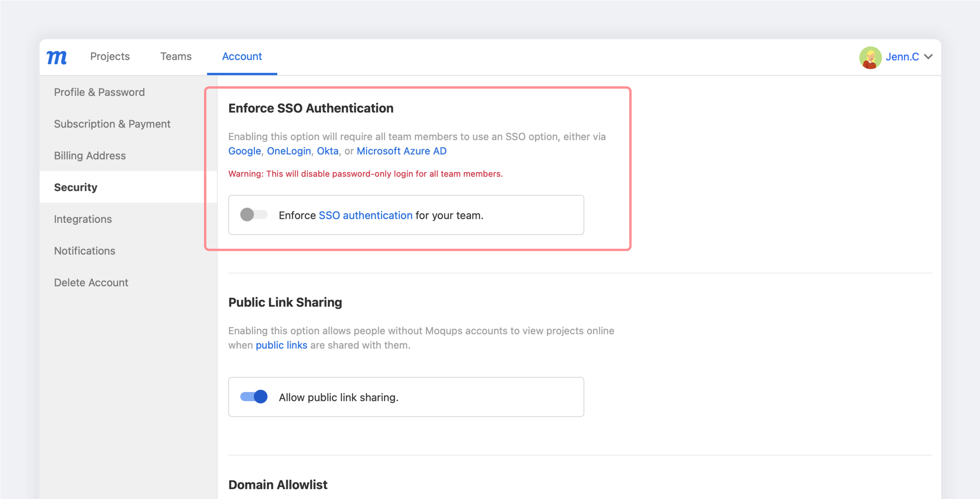Open the Teams tab
Image resolution: width=980 pixels, height=499 pixels.
[176, 56]
